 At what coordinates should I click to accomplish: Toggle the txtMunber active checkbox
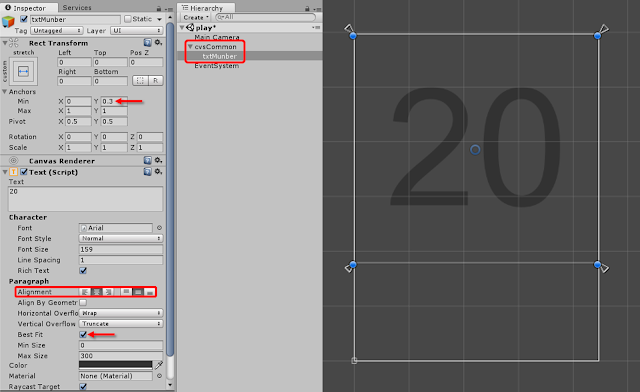(x=24, y=19)
